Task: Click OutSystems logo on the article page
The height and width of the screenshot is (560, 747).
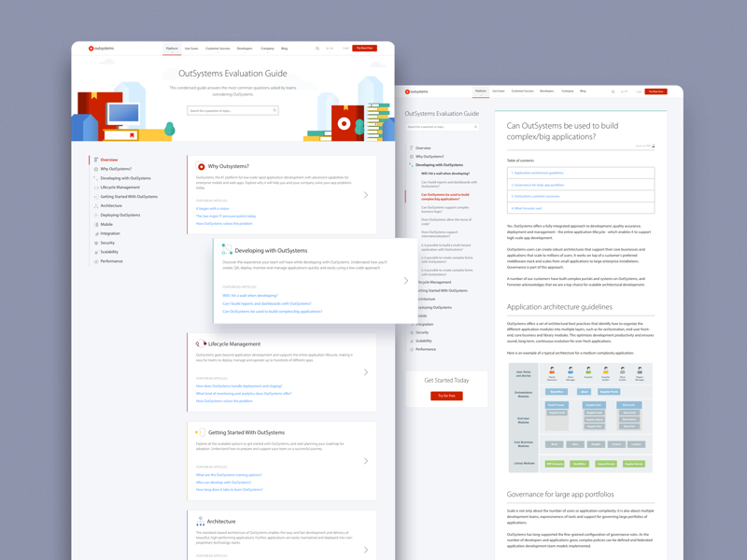Action: point(416,91)
